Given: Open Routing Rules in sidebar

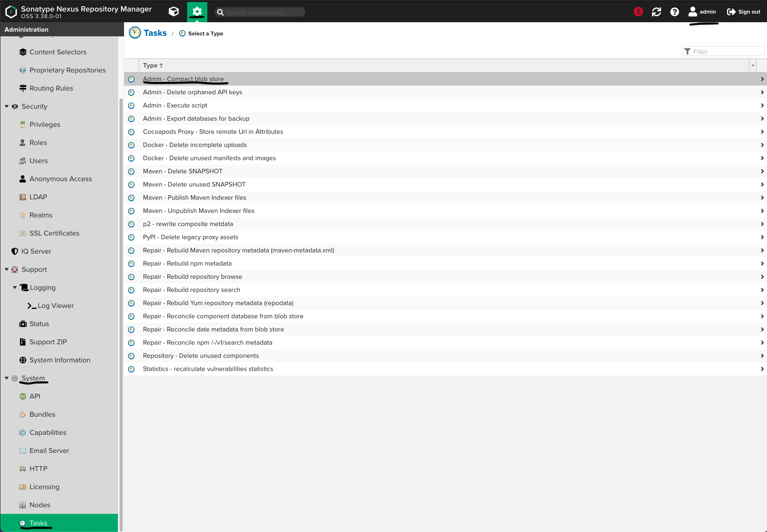Looking at the screenshot, I should (x=51, y=88).
